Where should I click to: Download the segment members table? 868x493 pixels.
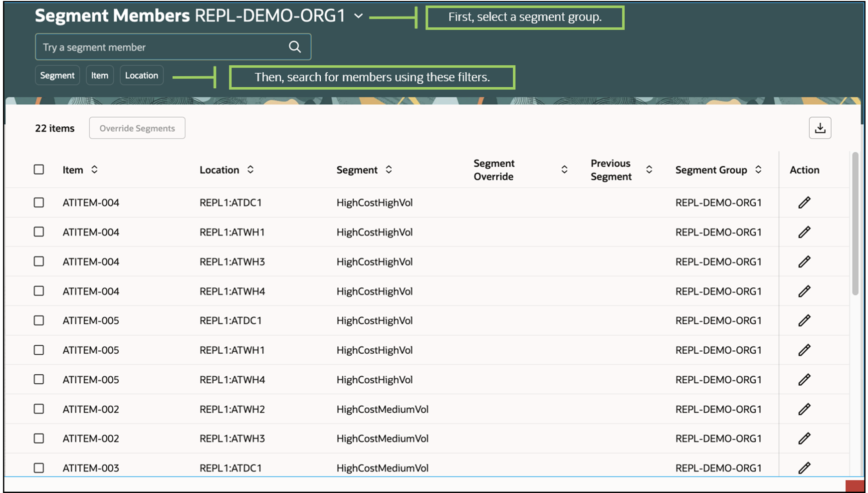click(820, 128)
